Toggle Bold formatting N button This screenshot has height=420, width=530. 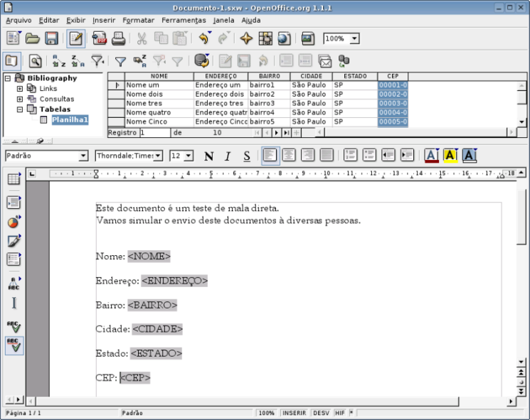[x=209, y=156]
